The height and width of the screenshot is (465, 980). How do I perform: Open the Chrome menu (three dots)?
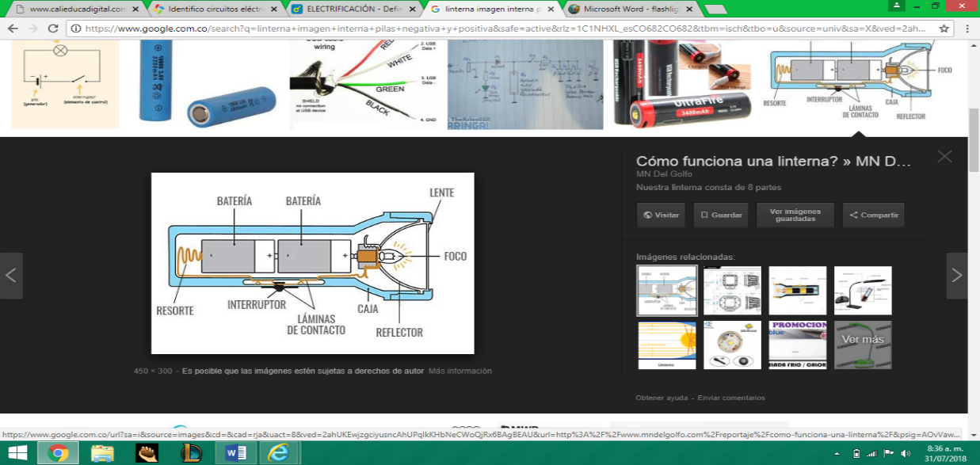coord(967,29)
